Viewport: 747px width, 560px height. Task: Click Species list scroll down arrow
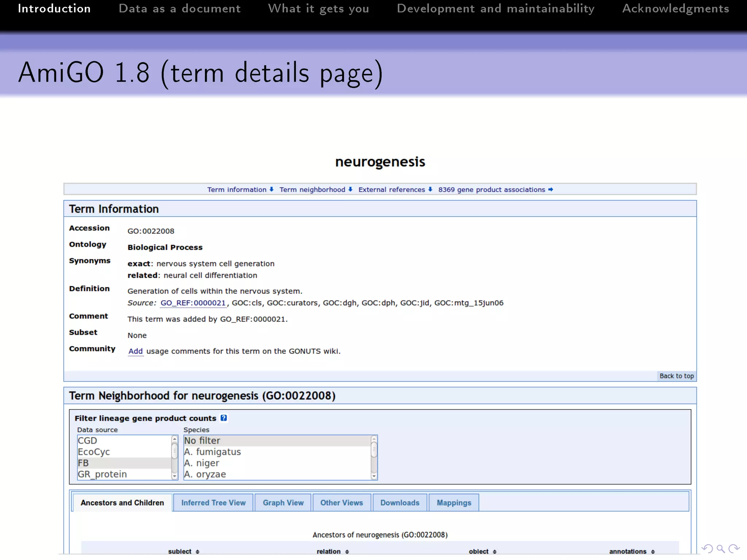pos(374,476)
